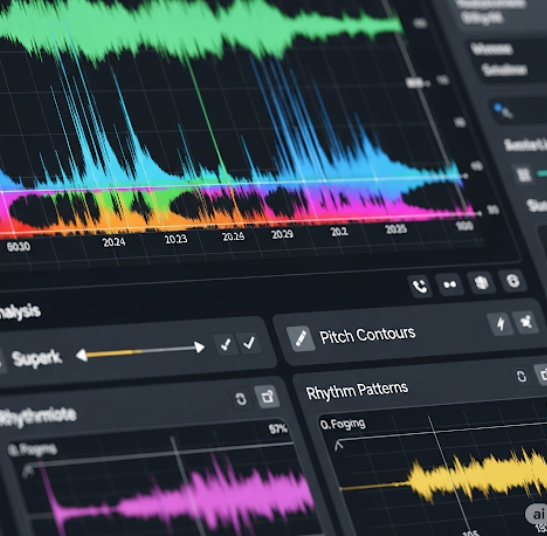Click the 20.24 time axis label
547x536 pixels.
(x=114, y=242)
